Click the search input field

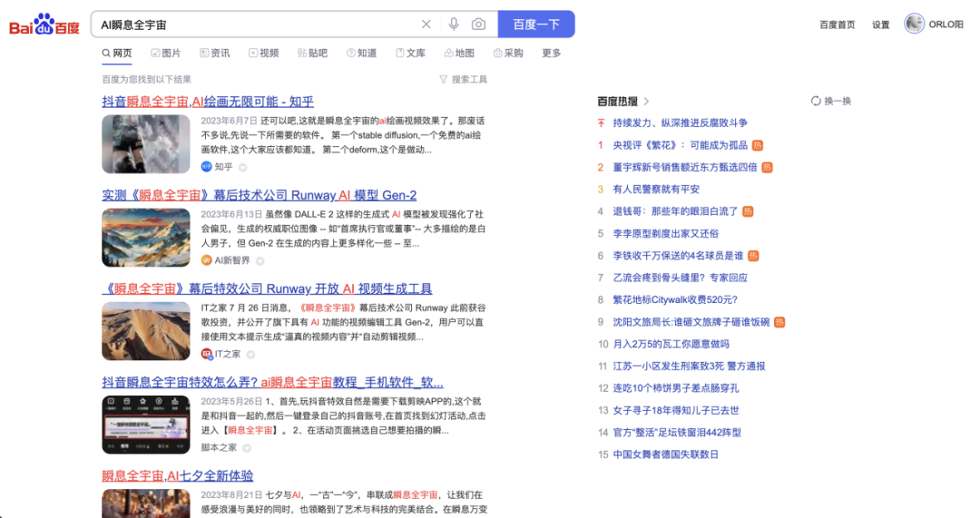(x=254, y=24)
